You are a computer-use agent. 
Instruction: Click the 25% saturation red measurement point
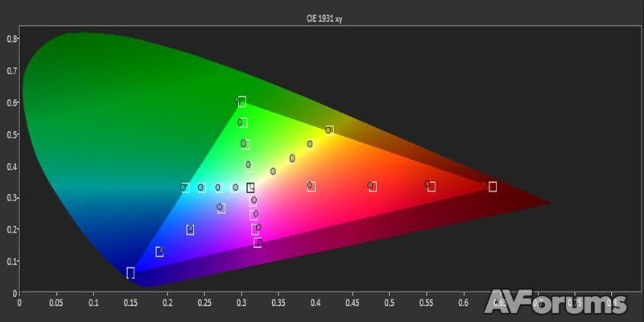tap(309, 185)
